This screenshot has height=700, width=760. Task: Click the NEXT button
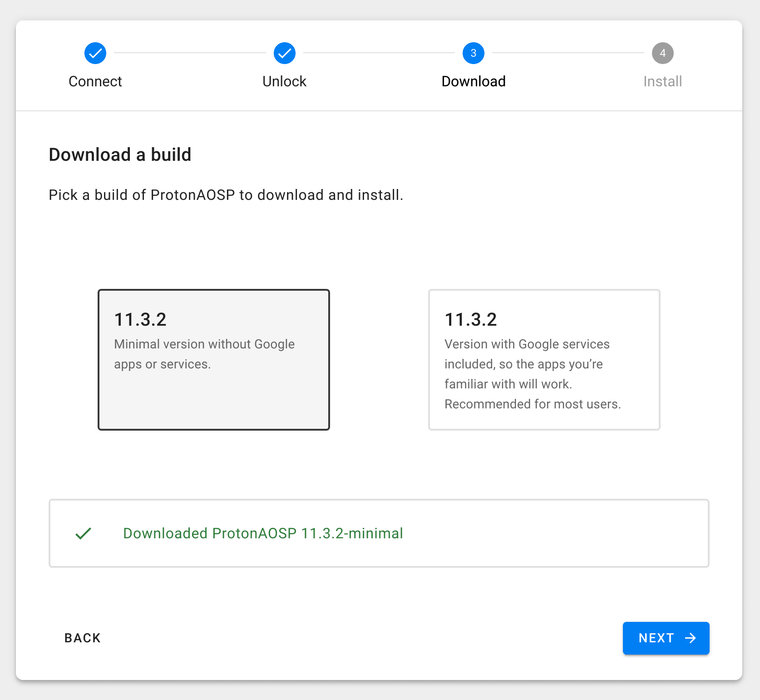click(666, 638)
